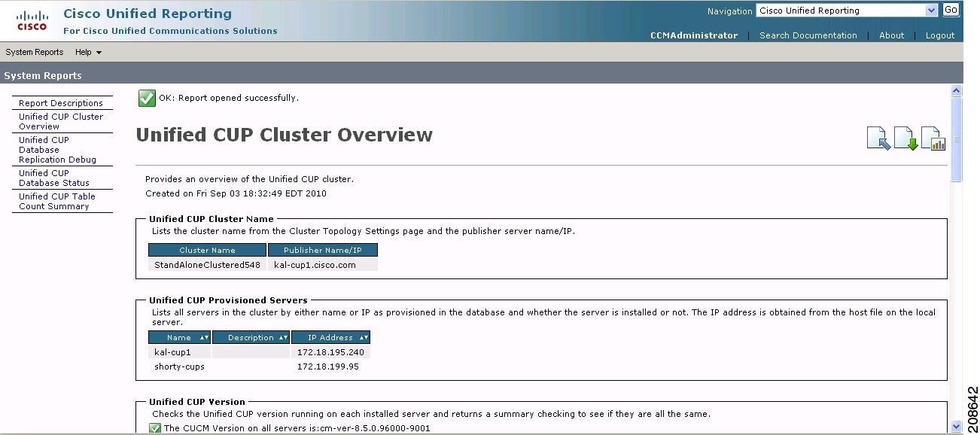Sort the Name column arrows
Screen dimensions: 980x435
(x=205, y=338)
